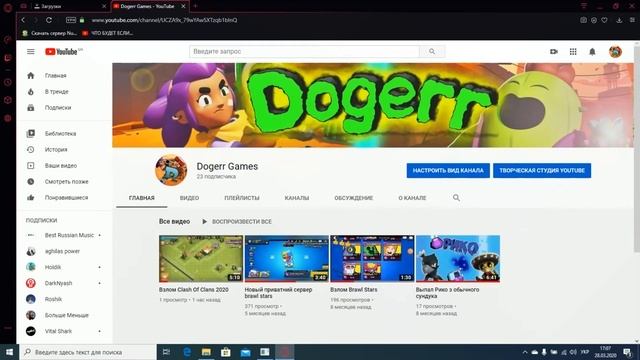Open the Action Center notifications
The width and height of the screenshot is (640, 360).
(628, 352)
